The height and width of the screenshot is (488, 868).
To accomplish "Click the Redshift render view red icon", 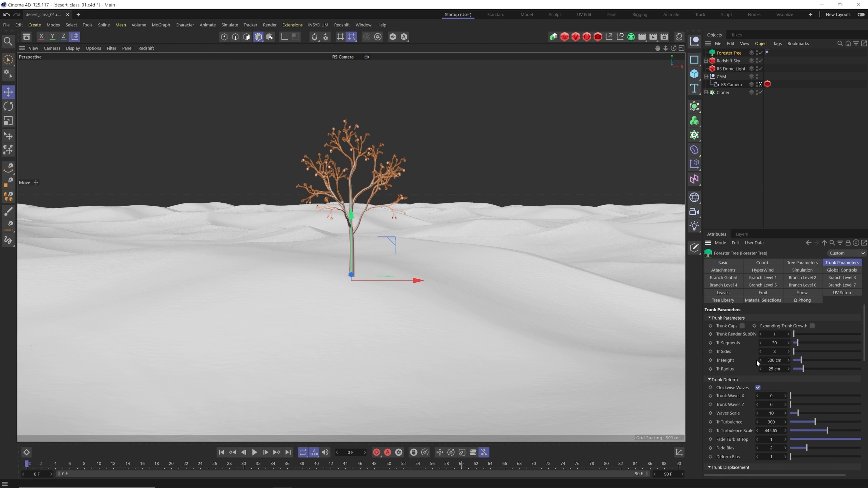I will point(564,37).
